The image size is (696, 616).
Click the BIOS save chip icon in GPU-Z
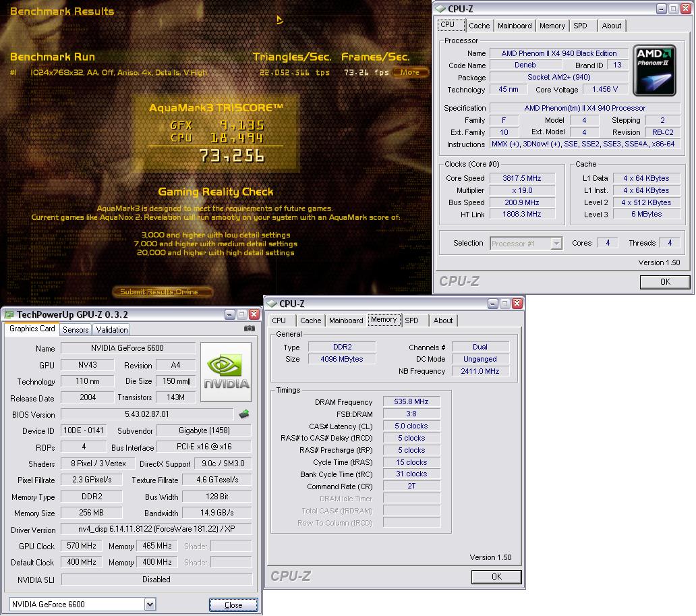tap(243, 414)
